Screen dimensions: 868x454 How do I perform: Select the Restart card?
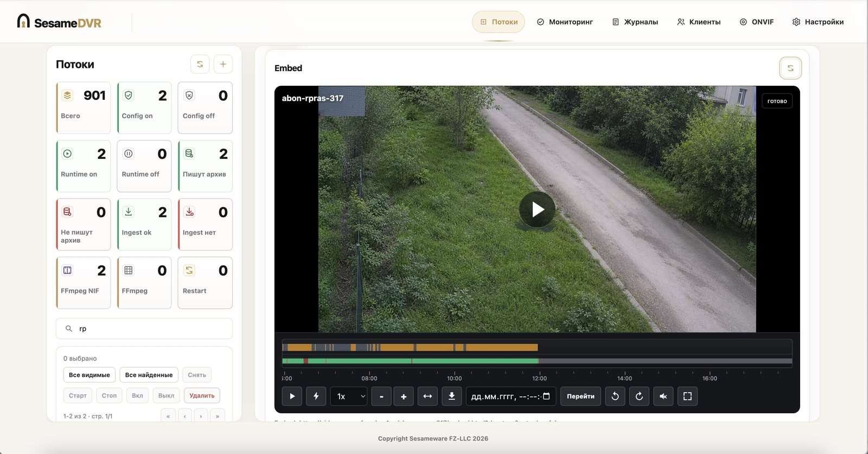[x=205, y=283]
